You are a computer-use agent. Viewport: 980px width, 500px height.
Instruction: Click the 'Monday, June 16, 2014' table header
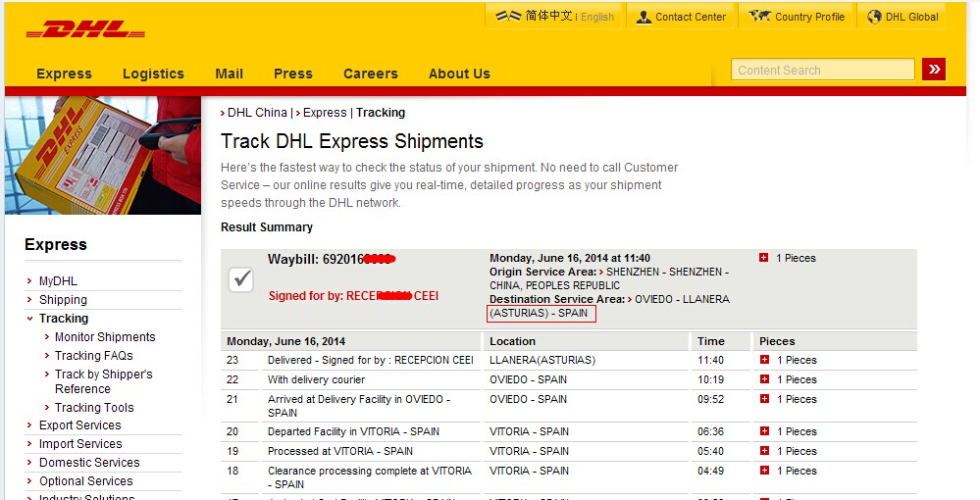(x=285, y=341)
